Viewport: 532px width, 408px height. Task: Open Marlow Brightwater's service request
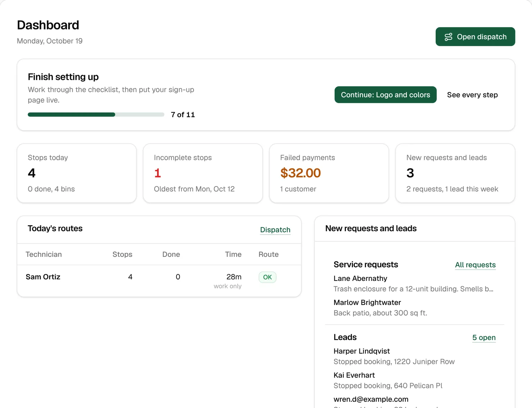point(367,302)
